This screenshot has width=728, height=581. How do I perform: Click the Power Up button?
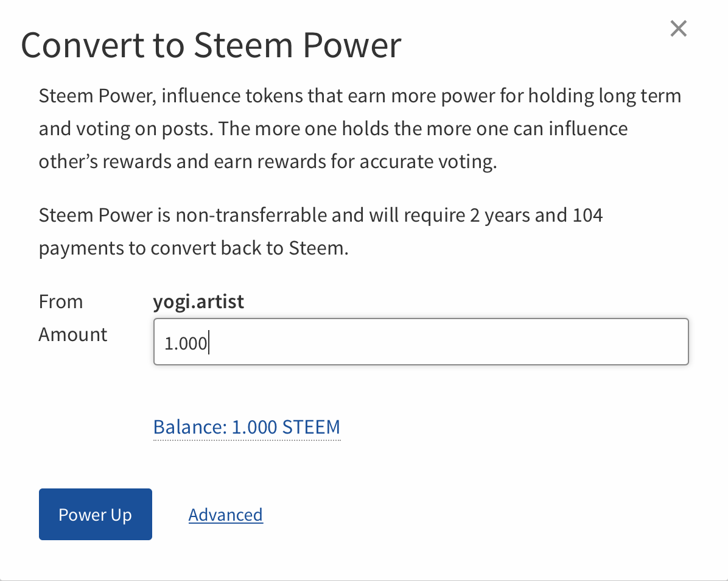click(x=95, y=514)
